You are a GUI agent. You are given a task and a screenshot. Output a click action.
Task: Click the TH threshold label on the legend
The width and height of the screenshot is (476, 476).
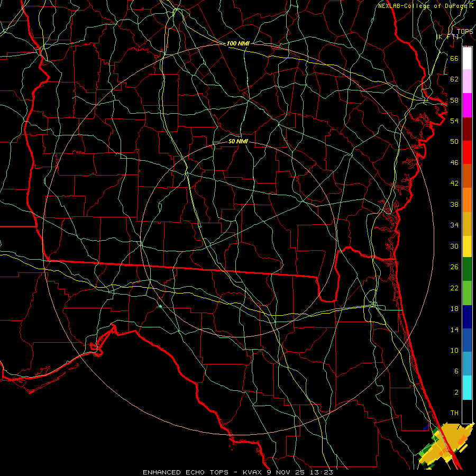[x=454, y=413]
